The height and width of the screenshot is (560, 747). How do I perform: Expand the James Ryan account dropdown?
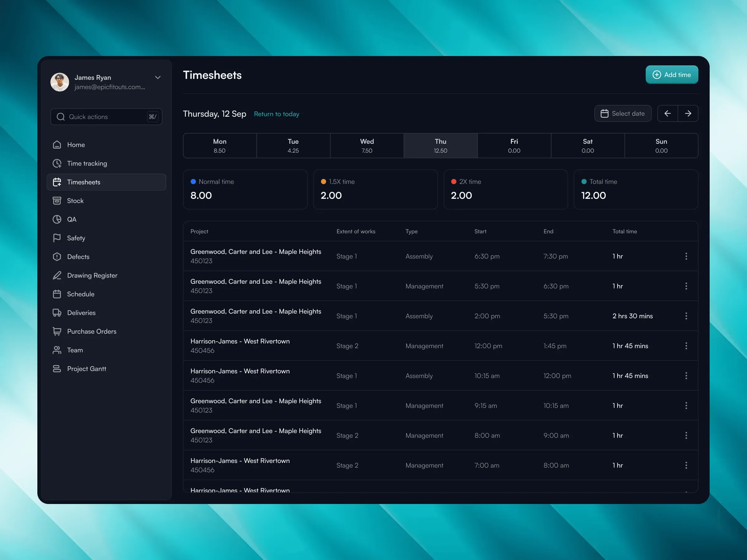coord(157,78)
